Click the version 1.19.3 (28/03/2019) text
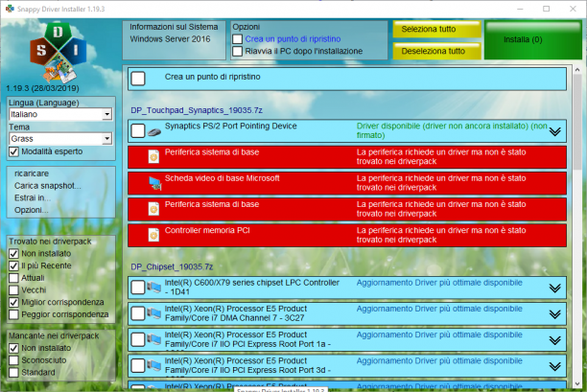 42,88
